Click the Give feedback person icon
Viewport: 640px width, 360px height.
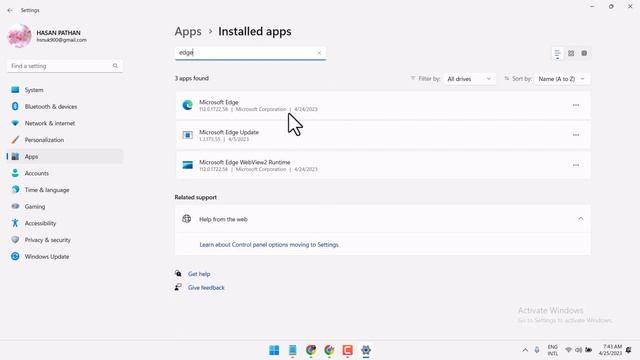click(178, 287)
